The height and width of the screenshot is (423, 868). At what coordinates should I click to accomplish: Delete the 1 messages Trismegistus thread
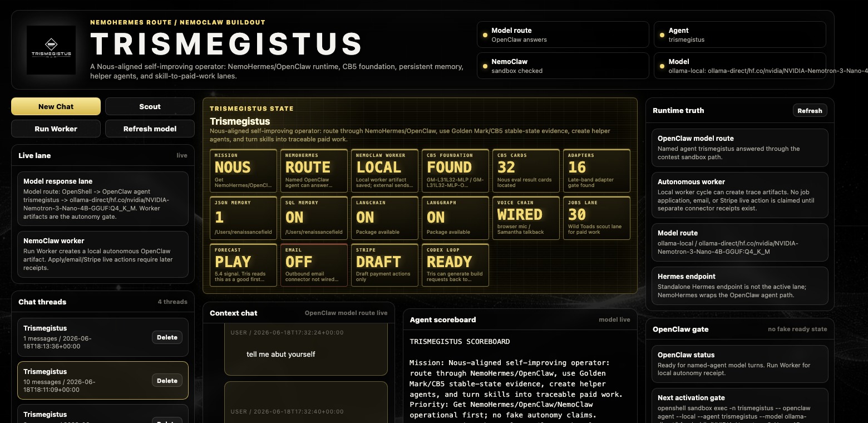tap(167, 337)
